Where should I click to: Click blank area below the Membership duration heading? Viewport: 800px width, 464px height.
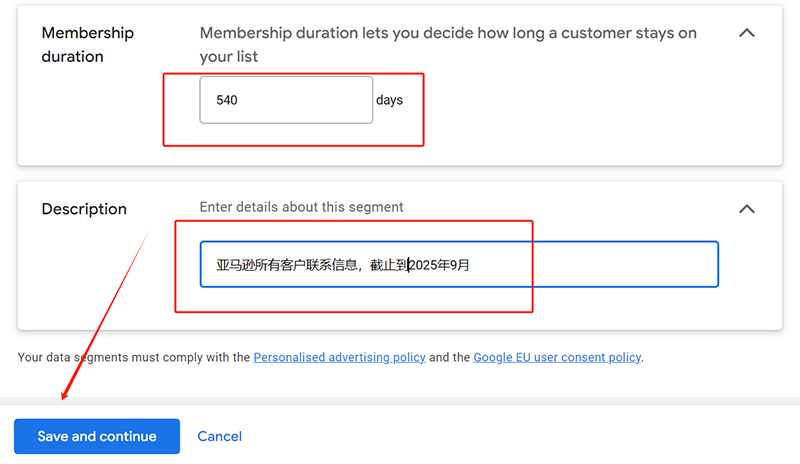tap(90, 120)
